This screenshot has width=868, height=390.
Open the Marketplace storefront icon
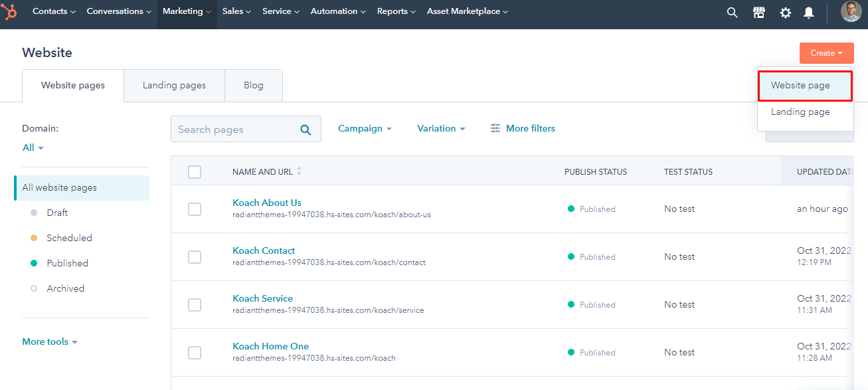[759, 12]
